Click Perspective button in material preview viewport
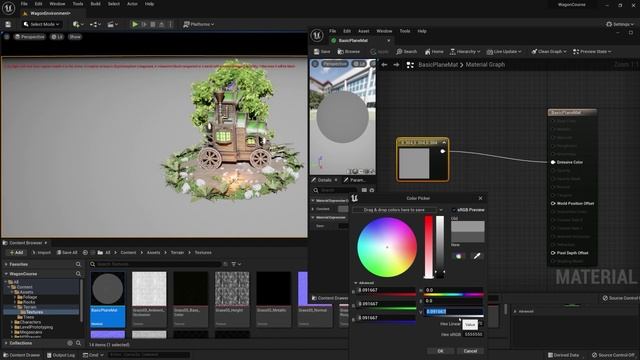The height and width of the screenshot is (360, 640). [x=335, y=64]
